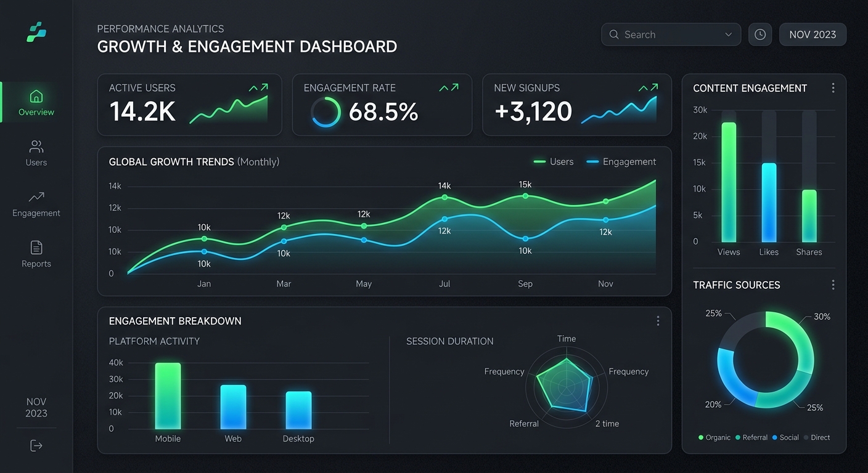Click the logout icon at sidebar bottom
The height and width of the screenshot is (473, 868).
(x=36, y=445)
